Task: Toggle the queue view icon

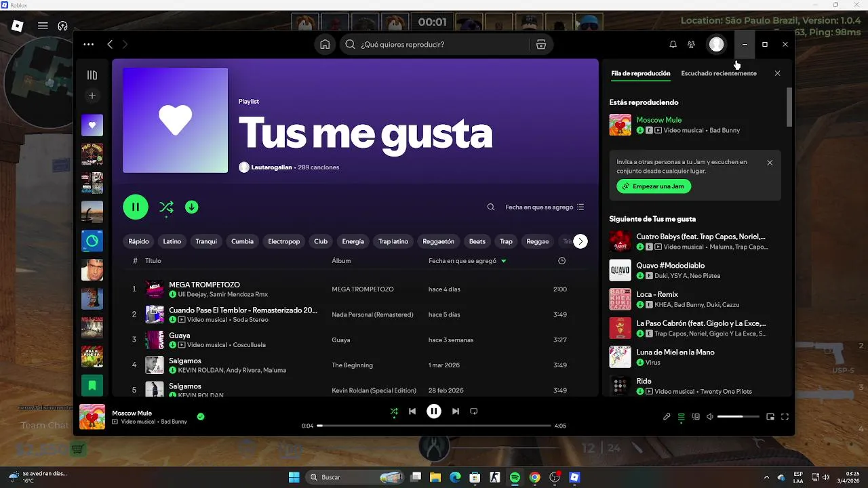Action: [x=682, y=417]
